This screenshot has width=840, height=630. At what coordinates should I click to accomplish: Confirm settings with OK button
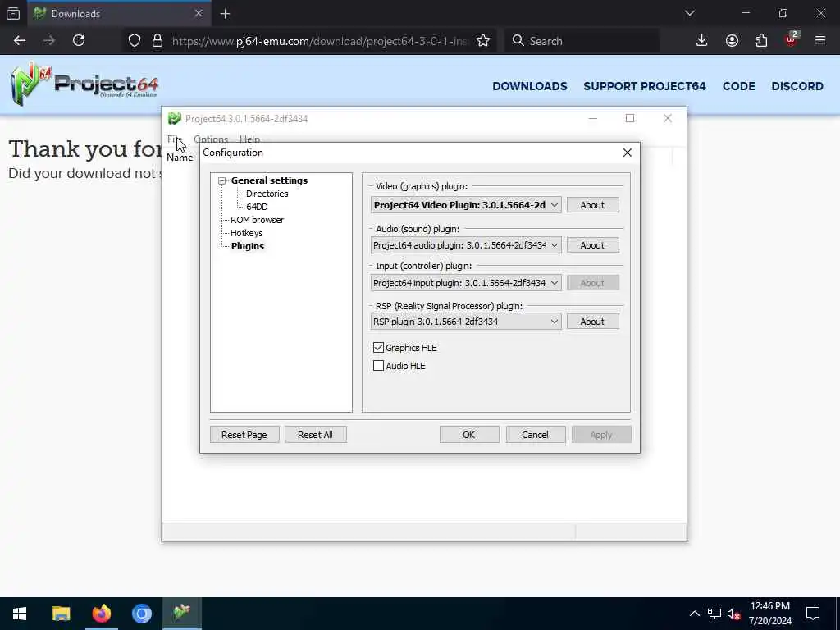tap(469, 435)
